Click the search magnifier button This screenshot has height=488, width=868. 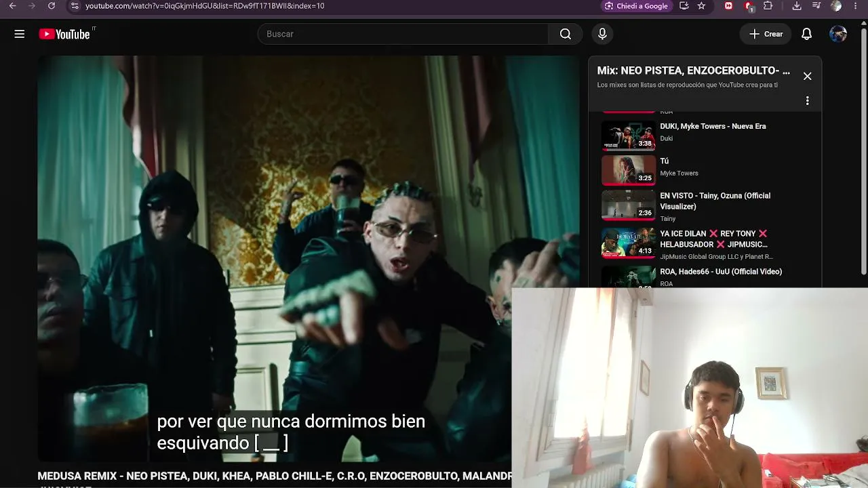(566, 34)
